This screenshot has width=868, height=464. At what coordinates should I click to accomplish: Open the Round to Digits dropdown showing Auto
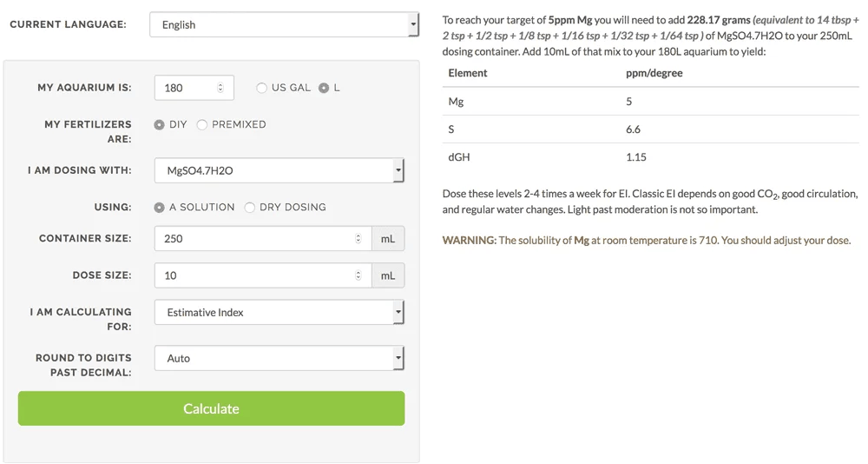coord(279,359)
